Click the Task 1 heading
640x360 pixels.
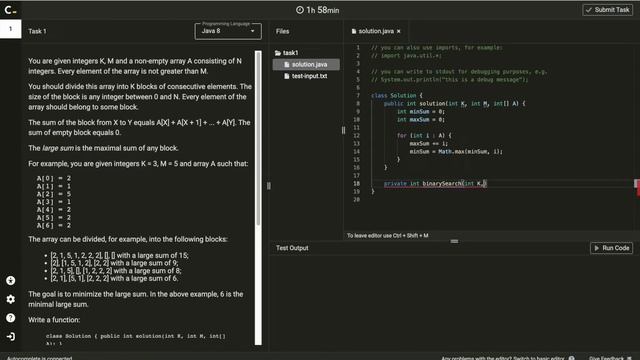click(x=37, y=31)
